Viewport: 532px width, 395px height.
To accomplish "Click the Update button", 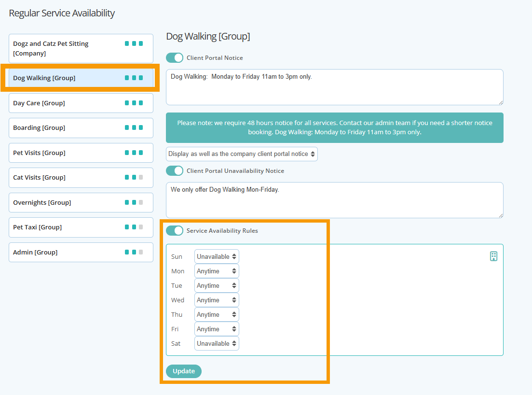I will [x=184, y=371].
